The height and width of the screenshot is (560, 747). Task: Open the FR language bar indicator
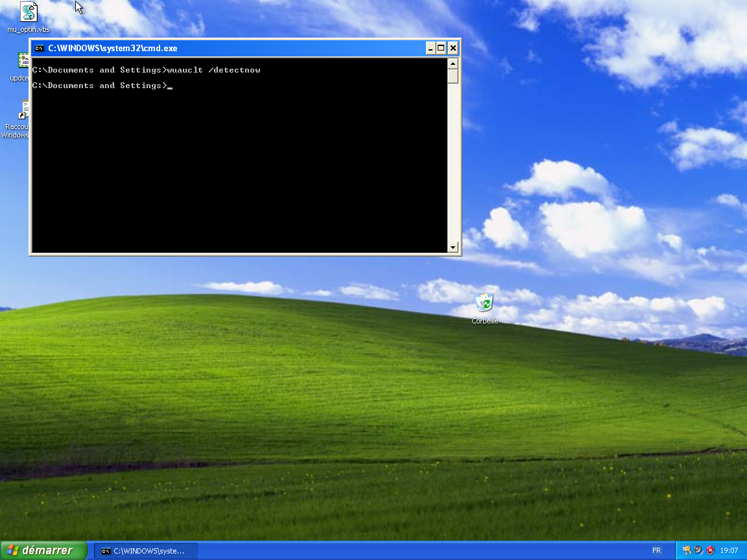tap(656, 550)
